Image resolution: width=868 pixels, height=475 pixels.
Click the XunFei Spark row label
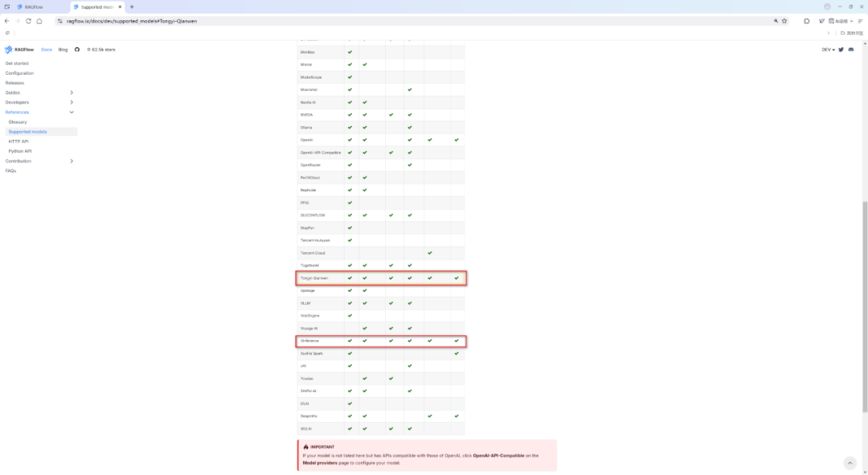point(312,353)
